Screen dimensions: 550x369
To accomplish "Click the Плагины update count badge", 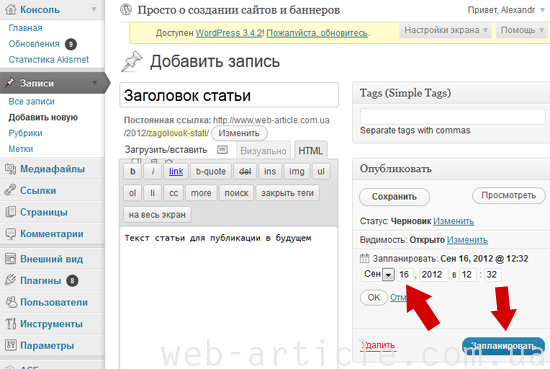I will click(72, 281).
